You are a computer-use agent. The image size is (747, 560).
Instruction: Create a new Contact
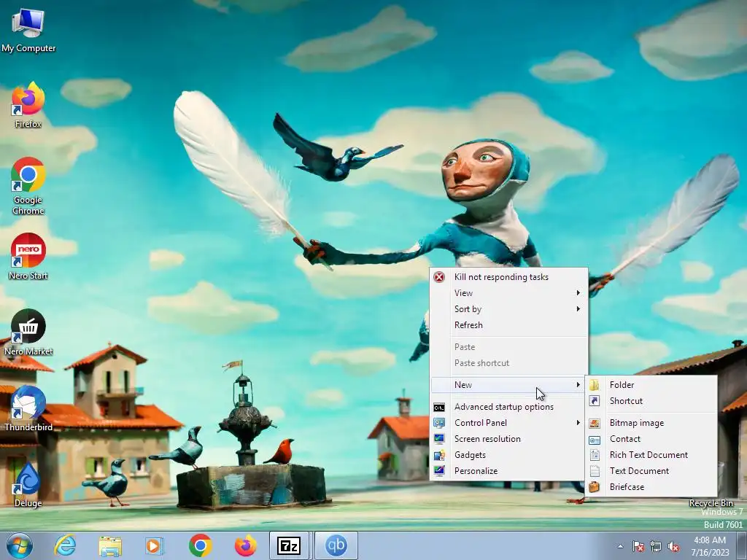coord(651,438)
